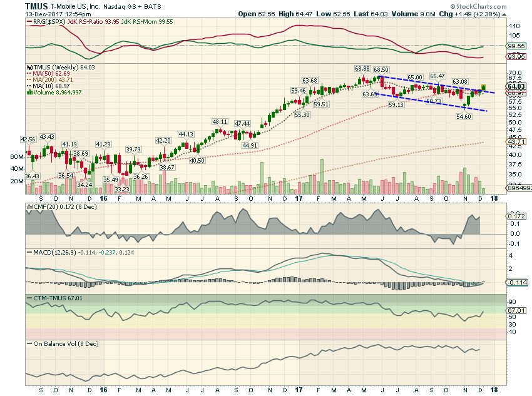Click the 13-Dec-2017 12:54pm timestamp
The image size is (532, 396).
(x=58, y=14)
